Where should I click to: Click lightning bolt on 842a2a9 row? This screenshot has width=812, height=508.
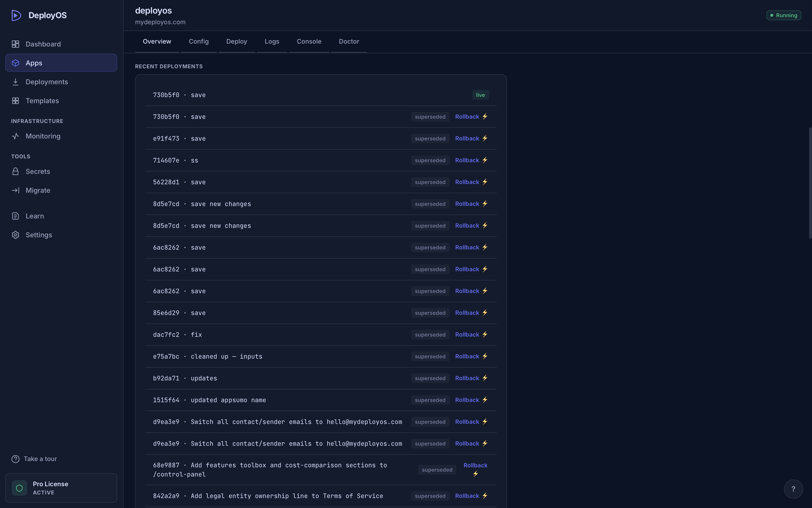coord(485,496)
